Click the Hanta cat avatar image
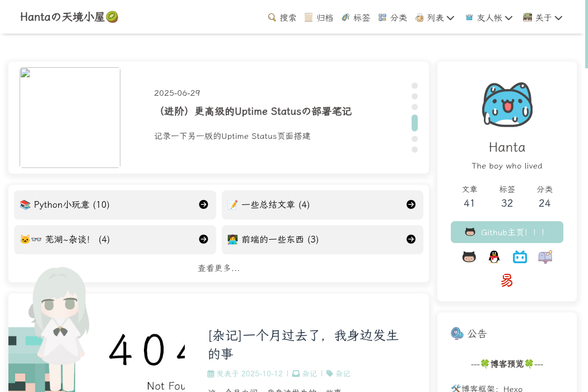Image resolution: width=588 pixels, height=392 pixels. pyautogui.click(x=507, y=105)
